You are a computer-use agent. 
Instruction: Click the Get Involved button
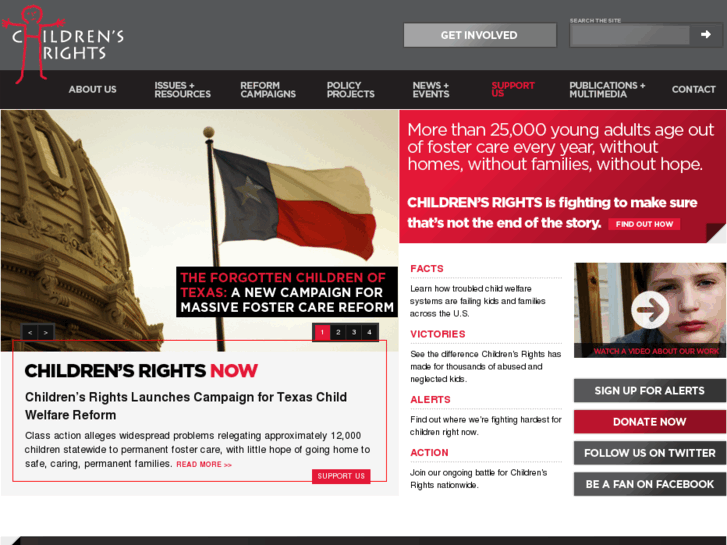pos(480,35)
